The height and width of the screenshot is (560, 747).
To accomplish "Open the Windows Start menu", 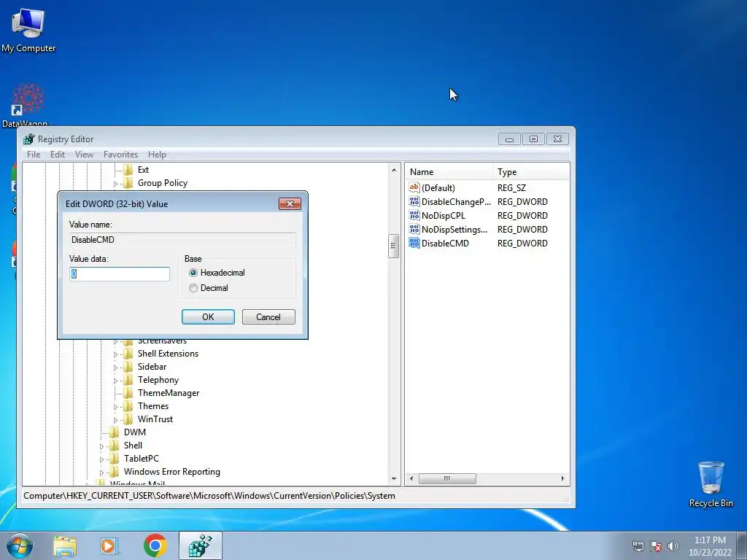I will click(20, 545).
